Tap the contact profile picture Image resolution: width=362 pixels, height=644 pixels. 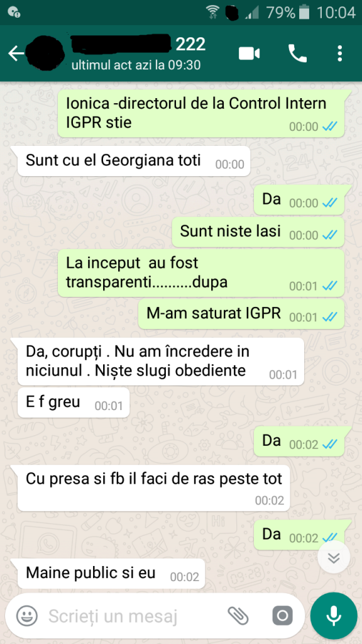[45, 54]
